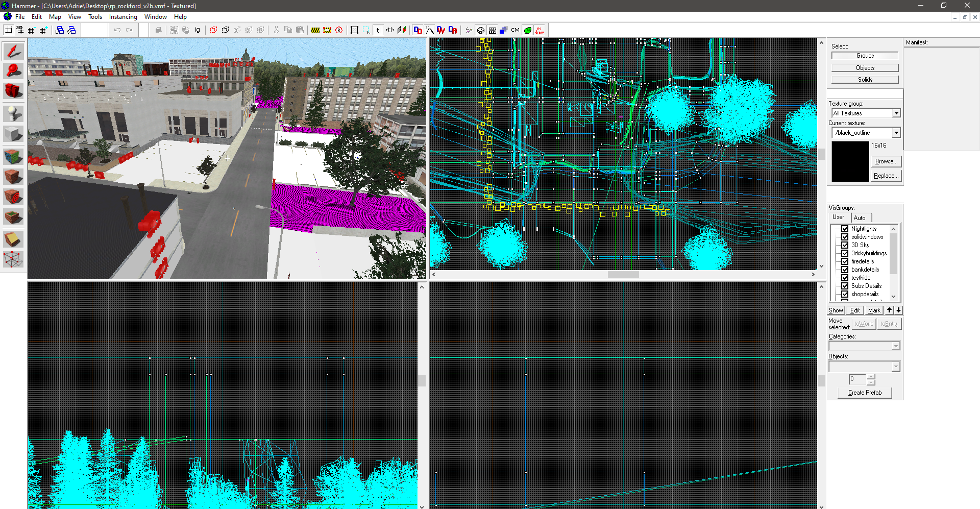Click the Create Prefab button
Screen dimensions: 980x509
(x=865, y=393)
